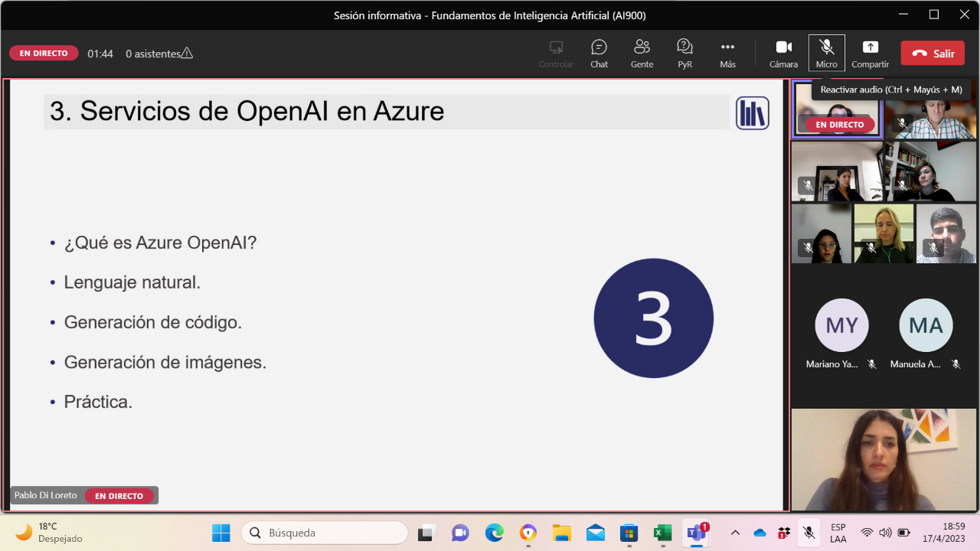Image resolution: width=980 pixels, height=551 pixels.
Task: Launch Microsoft Edge from taskbar
Action: (494, 533)
